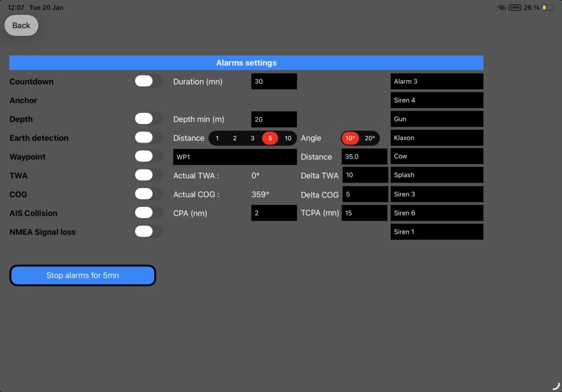This screenshot has height=392, width=562.
Task: Open the Siren 1 sound selector
Action: tap(436, 231)
